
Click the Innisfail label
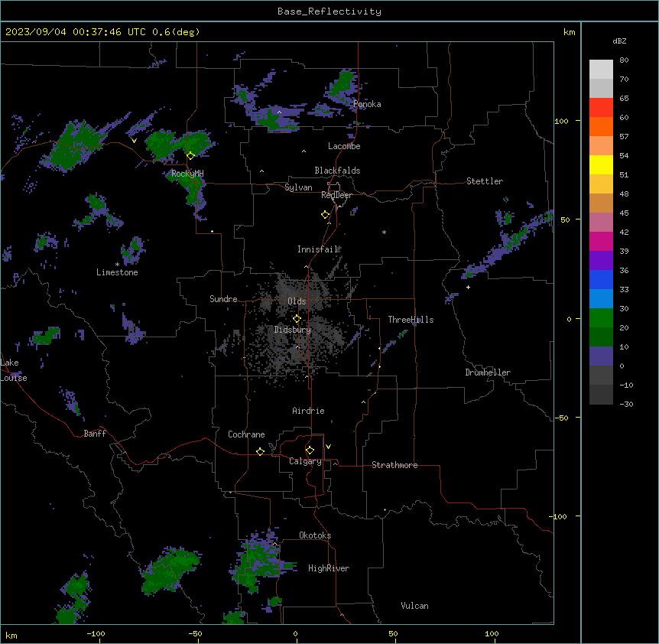pos(318,249)
